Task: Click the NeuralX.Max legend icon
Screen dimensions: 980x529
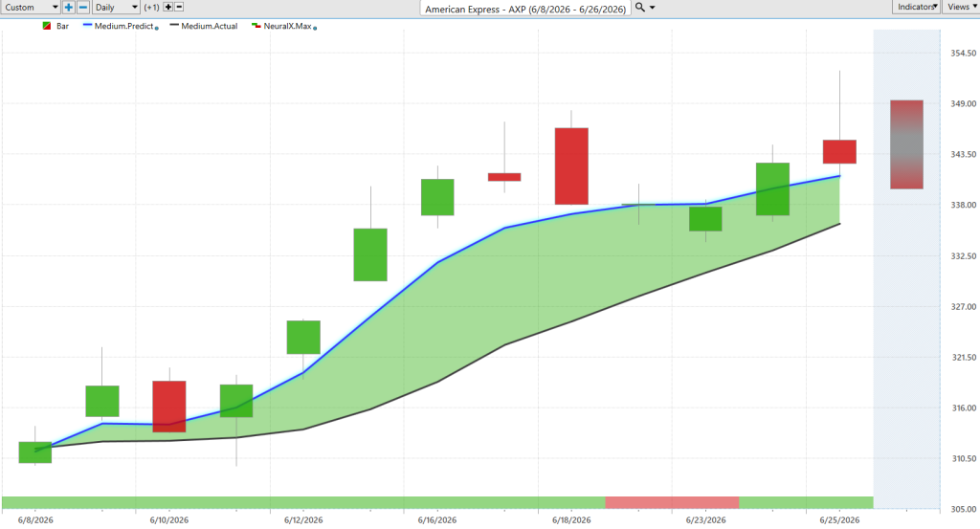Action: (256, 26)
